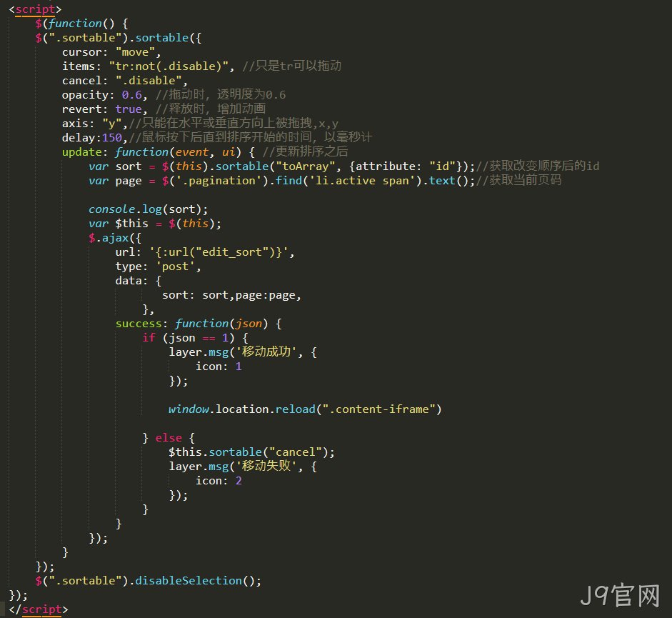Click the "toArray" string
This screenshot has height=618, width=672.
click(x=305, y=166)
